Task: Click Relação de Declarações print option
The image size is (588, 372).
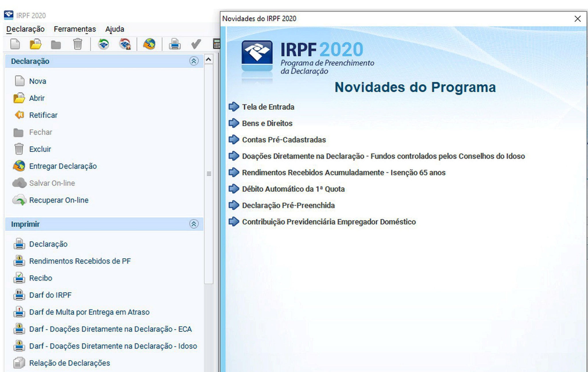Action: tap(69, 363)
